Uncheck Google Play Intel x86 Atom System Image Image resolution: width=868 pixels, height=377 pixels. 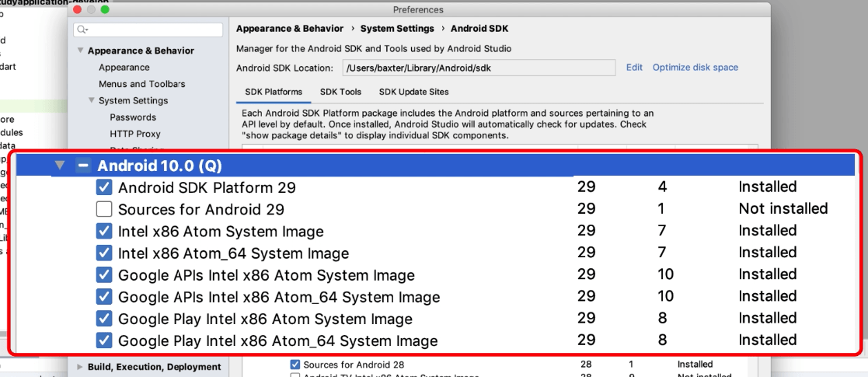pyautogui.click(x=103, y=319)
